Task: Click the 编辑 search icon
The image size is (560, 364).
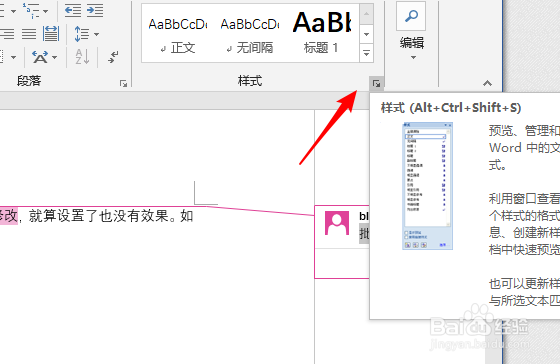Action: (x=411, y=16)
